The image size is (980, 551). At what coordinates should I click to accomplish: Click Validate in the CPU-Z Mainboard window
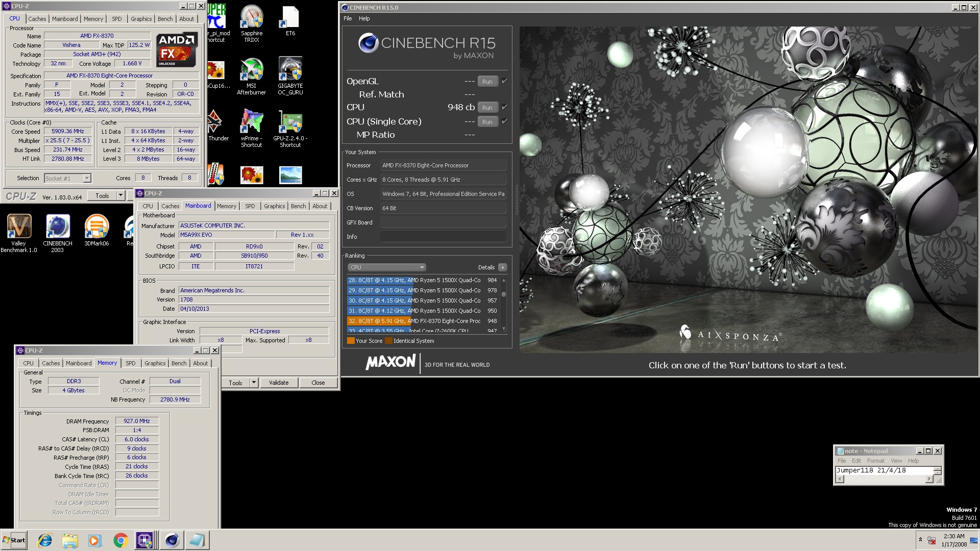[279, 383]
